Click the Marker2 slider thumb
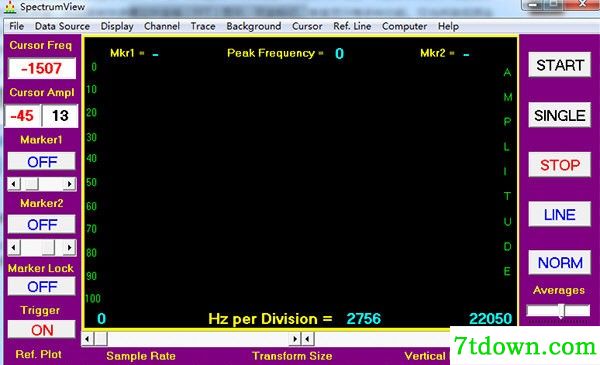The height and width of the screenshot is (365, 600). (x=48, y=248)
